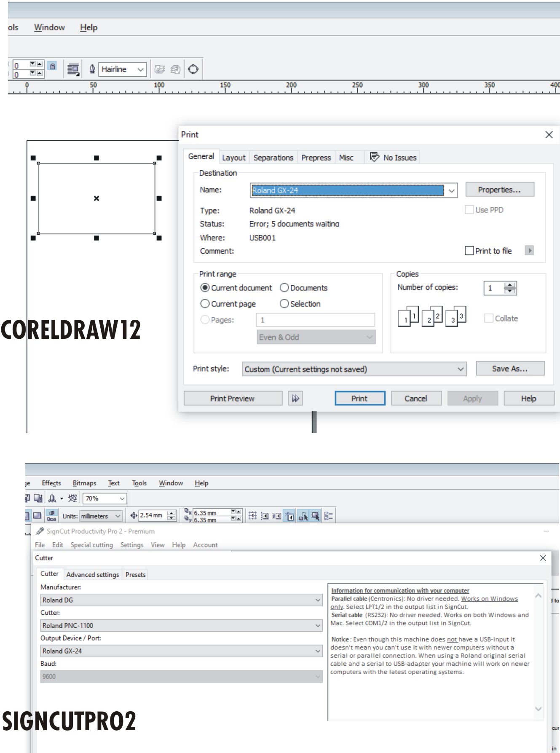Open the Even & Odd dropdown
Viewport: 560px width, 753px height.
316,337
